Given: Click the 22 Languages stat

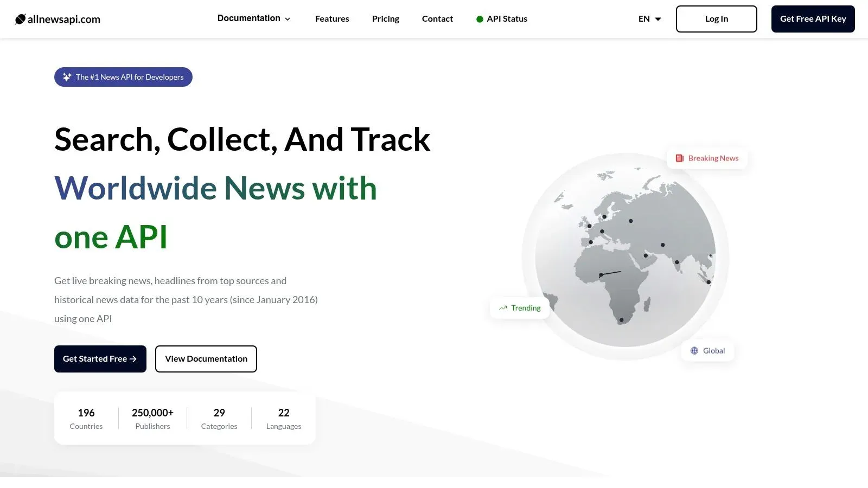Looking at the screenshot, I should pyautogui.click(x=284, y=419).
